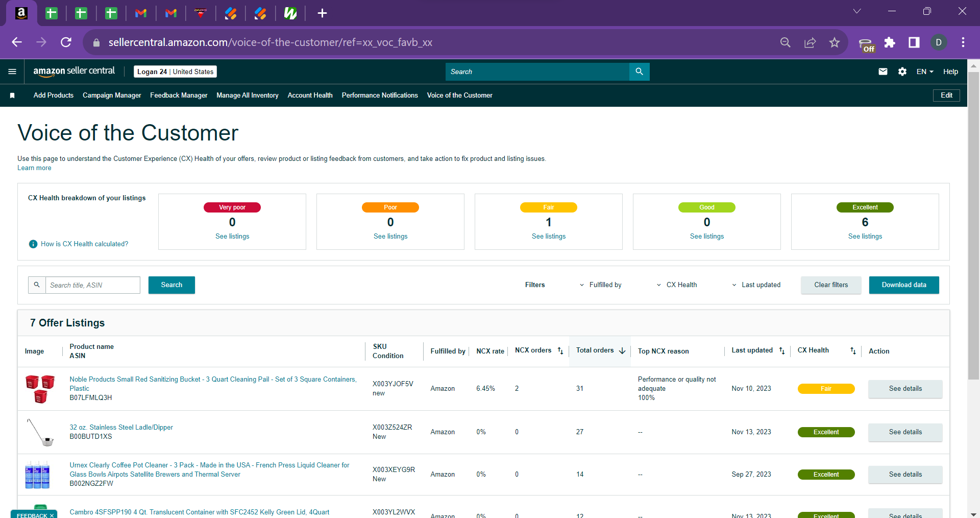Click the page vertical scrollbar
This screenshot has height=518, width=980.
(x=973, y=225)
